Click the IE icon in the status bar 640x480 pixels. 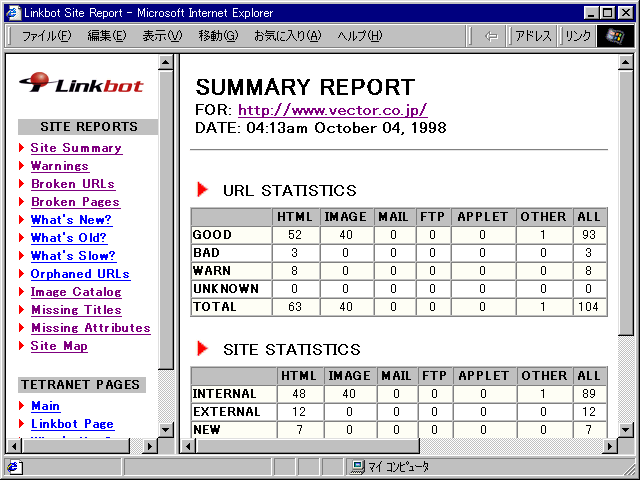click(x=13, y=467)
